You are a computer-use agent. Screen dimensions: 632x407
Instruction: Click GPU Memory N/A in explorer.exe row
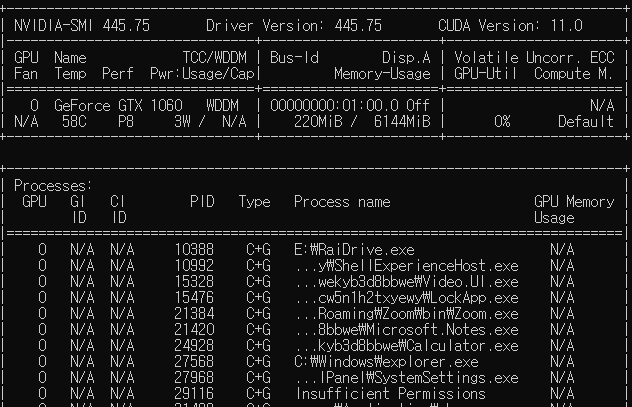click(x=562, y=362)
